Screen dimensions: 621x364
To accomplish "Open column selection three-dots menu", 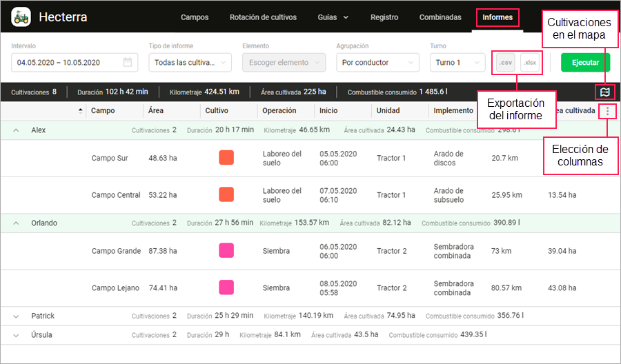I will pyautogui.click(x=607, y=111).
